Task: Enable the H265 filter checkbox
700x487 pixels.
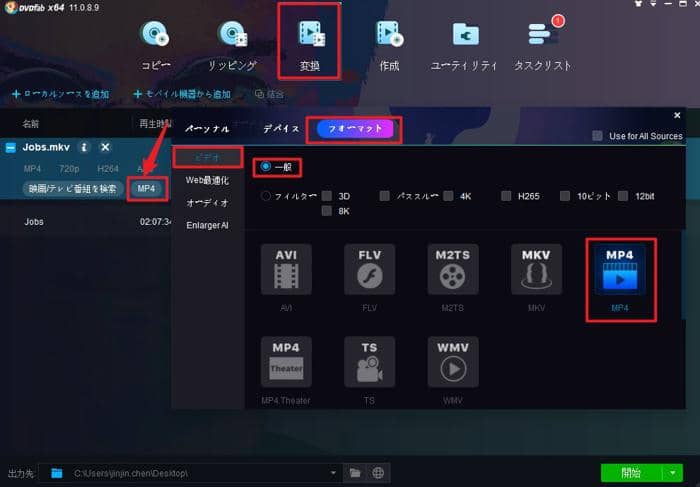Action: point(506,196)
